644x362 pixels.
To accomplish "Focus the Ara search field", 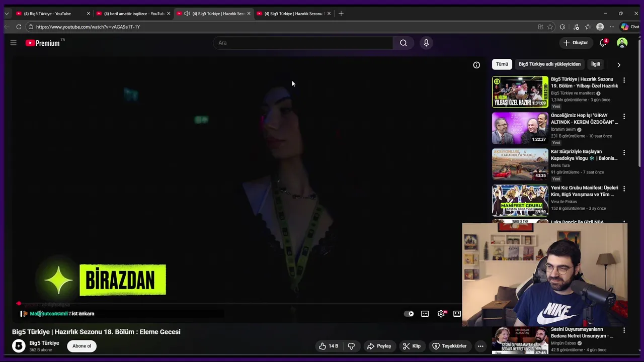I will 303,43.
